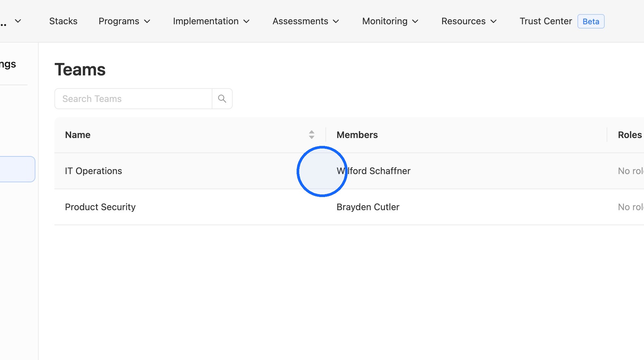644x360 pixels.
Task: Select member Brayden Cutler
Action: [x=368, y=207]
